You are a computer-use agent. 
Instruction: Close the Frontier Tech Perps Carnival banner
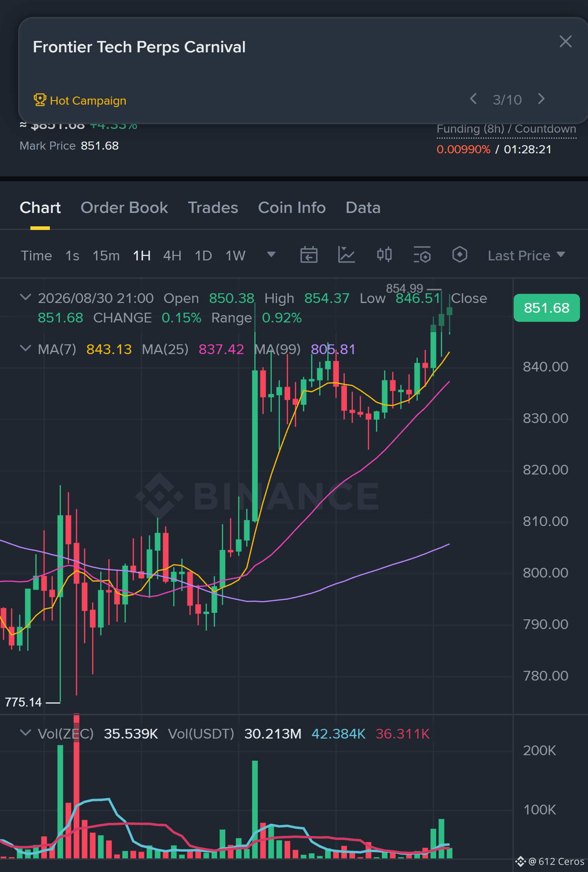tap(565, 41)
